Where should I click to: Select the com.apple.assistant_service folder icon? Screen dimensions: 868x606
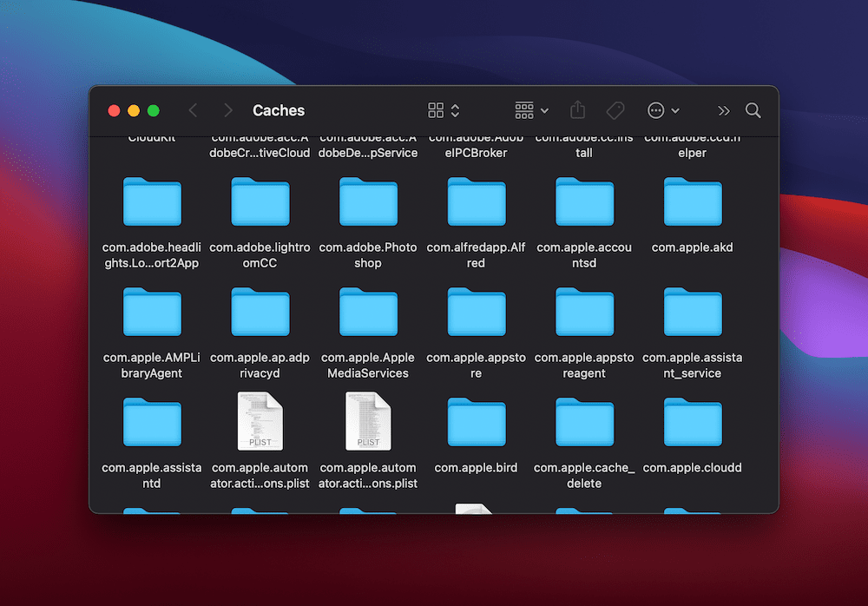(x=693, y=312)
